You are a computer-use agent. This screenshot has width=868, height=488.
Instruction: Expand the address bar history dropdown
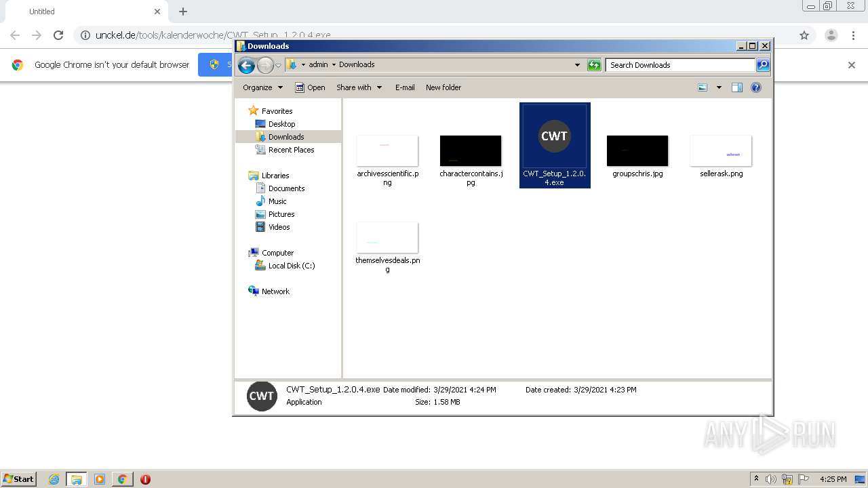click(x=577, y=65)
